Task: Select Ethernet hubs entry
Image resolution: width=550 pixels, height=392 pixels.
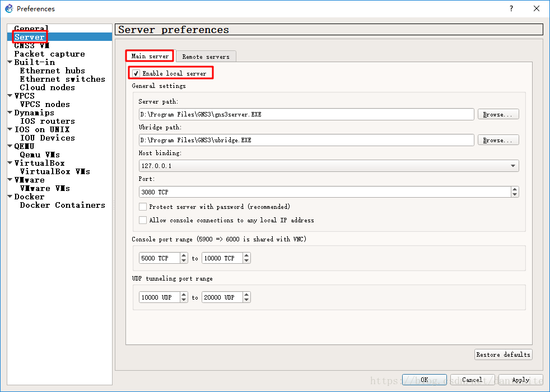Action: 52,71
